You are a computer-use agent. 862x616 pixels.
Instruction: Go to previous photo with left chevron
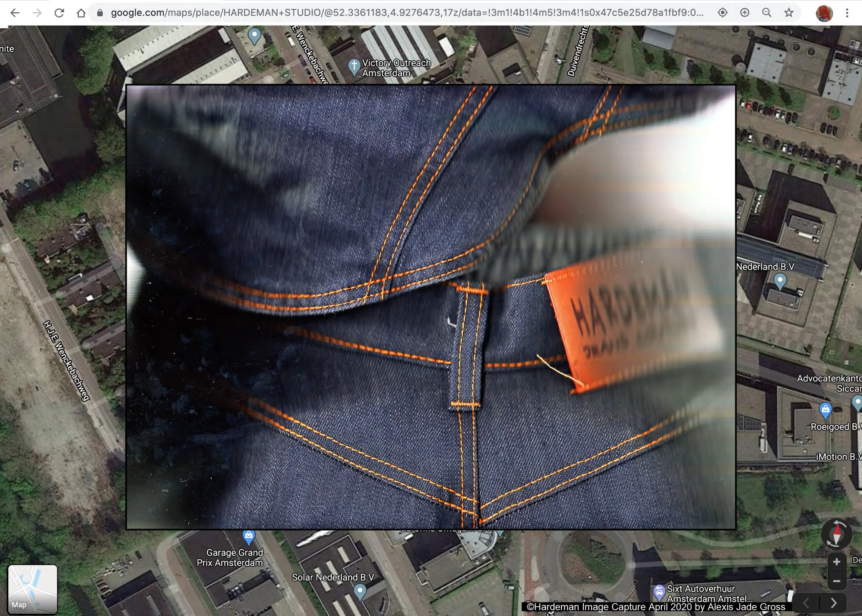pyautogui.click(x=806, y=603)
